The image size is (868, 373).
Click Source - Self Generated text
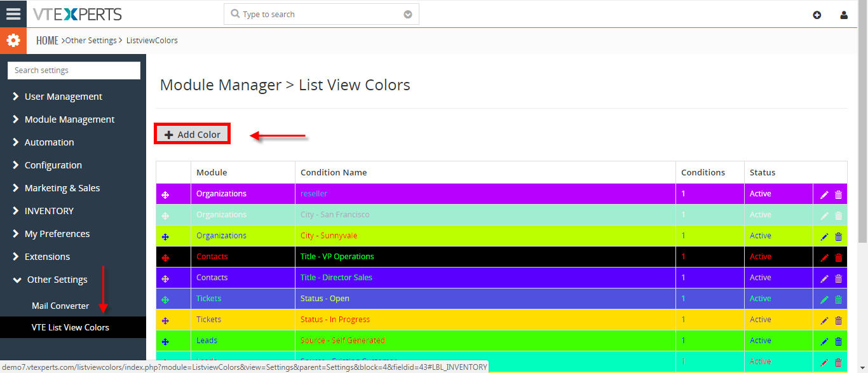[x=342, y=341]
